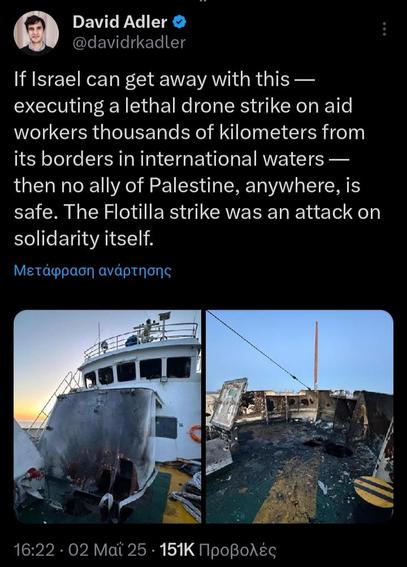Click the word Palestine in the tweet

(194, 186)
